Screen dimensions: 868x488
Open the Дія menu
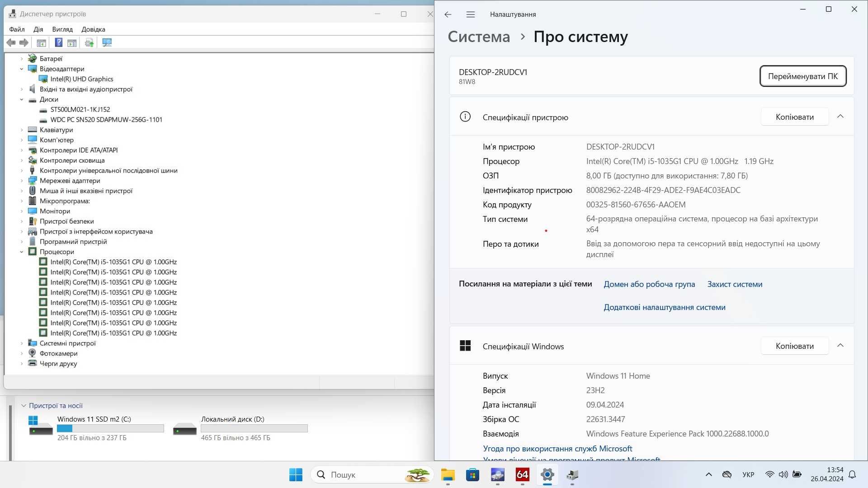pos(38,29)
